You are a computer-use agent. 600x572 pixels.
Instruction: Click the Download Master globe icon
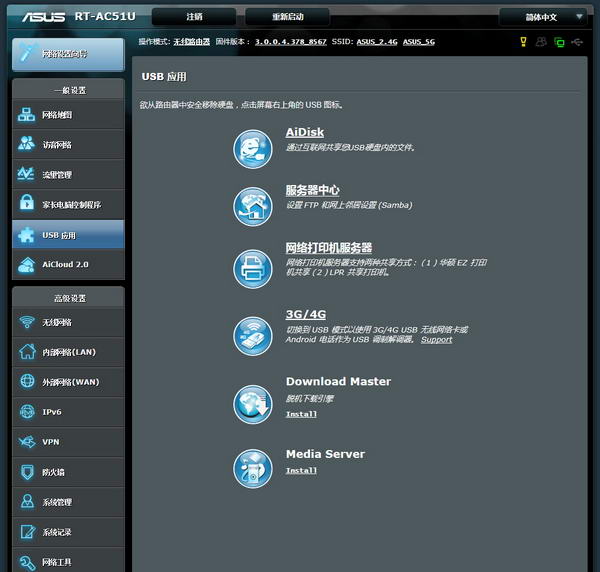(x=253, y=405)
